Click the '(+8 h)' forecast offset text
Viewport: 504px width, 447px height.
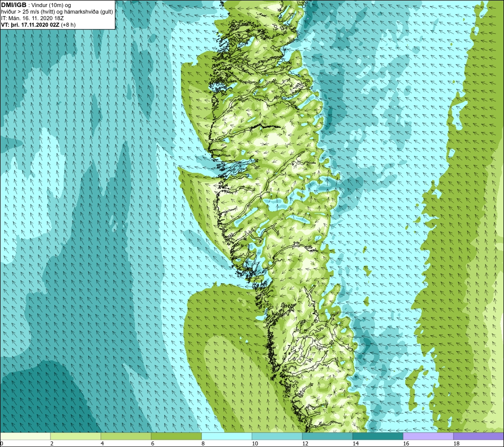[68, 25]
